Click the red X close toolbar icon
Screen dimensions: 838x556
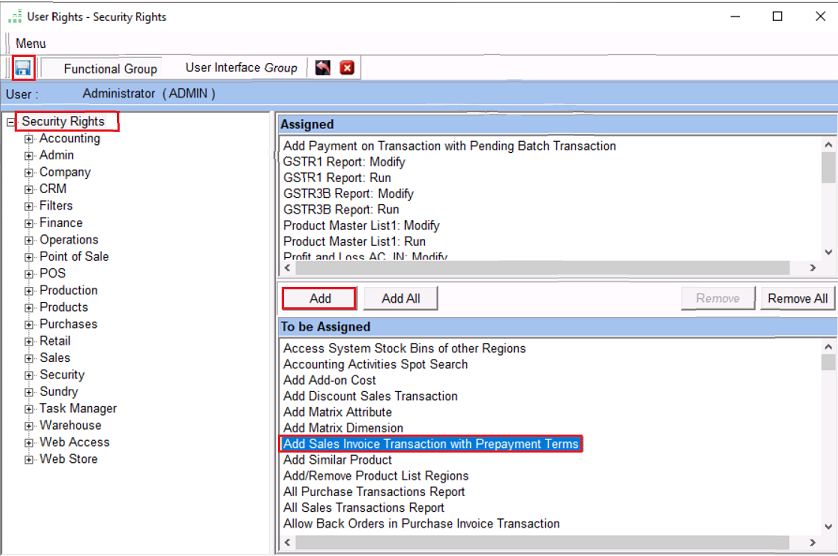coord(347,68)
